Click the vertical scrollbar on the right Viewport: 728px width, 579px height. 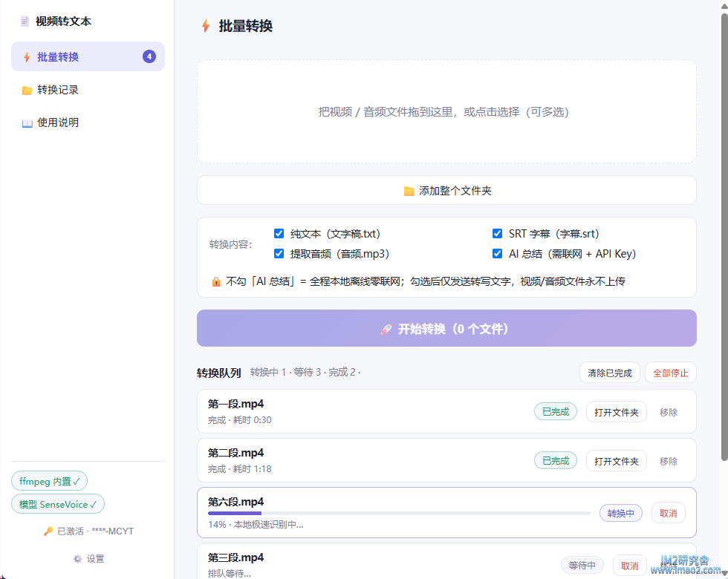(x=724, y=237)
